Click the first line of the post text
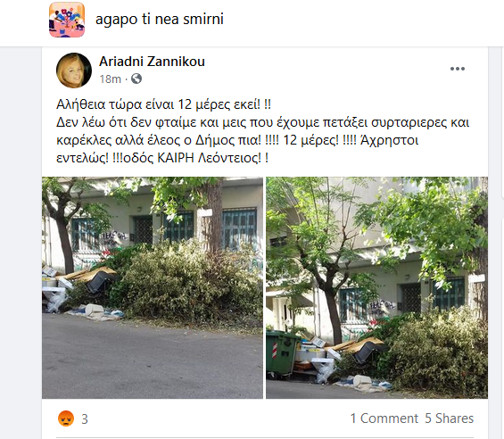Viewport: 504px width, 439px height. [x=163, y=104]
